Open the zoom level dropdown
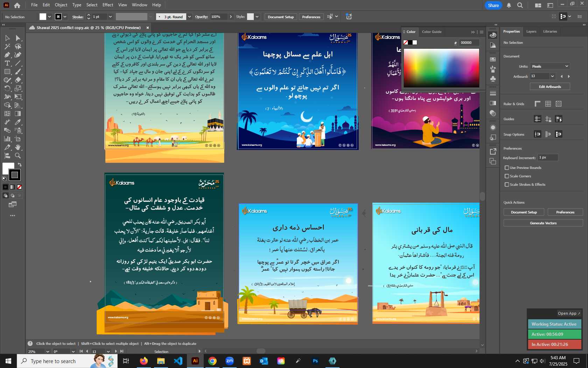588x368 pixels. point(48,351)
